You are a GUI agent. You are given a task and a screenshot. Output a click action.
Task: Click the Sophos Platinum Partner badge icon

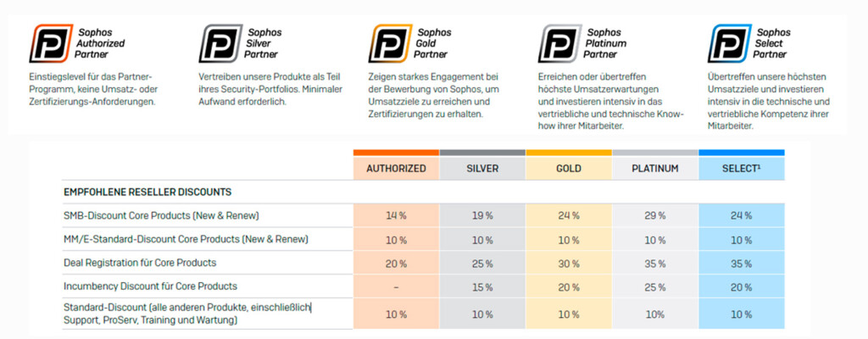pos(559,43)
